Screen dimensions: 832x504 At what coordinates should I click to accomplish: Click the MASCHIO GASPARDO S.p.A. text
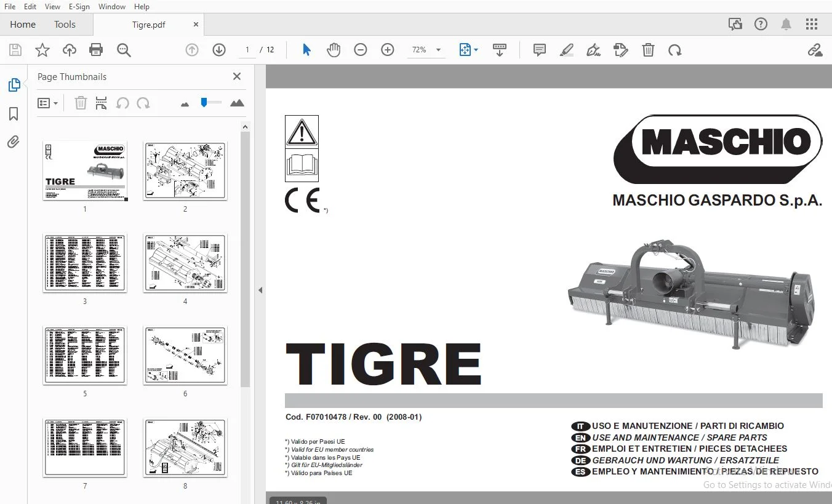(718, 201)
